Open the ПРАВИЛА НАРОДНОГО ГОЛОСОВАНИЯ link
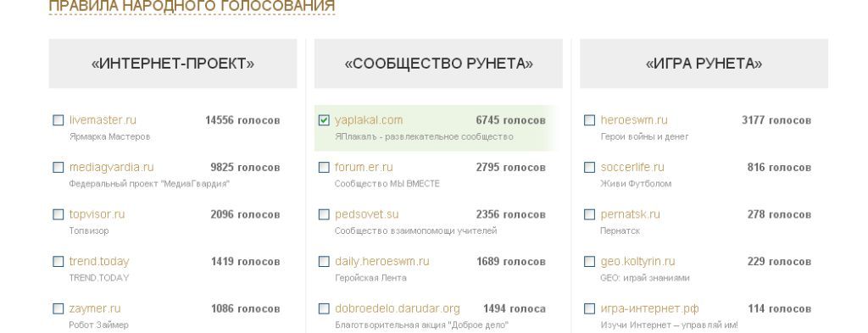 [192, 6]
